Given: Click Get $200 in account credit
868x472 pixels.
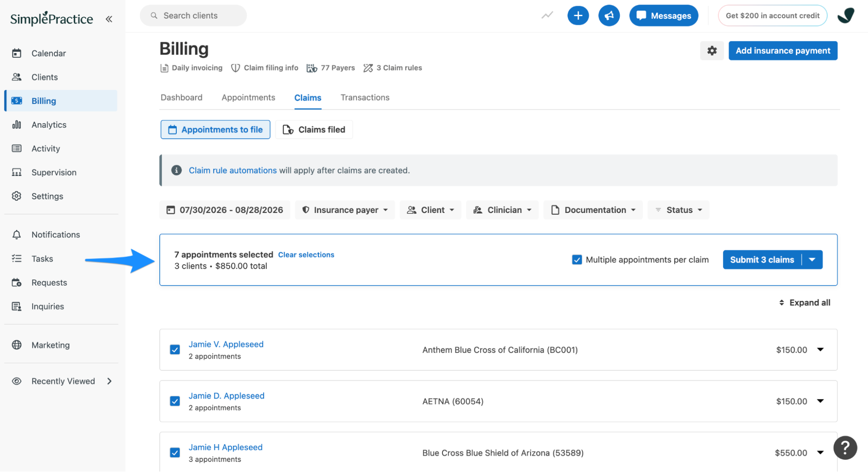Looking at the screenshot, I should 772,16.
